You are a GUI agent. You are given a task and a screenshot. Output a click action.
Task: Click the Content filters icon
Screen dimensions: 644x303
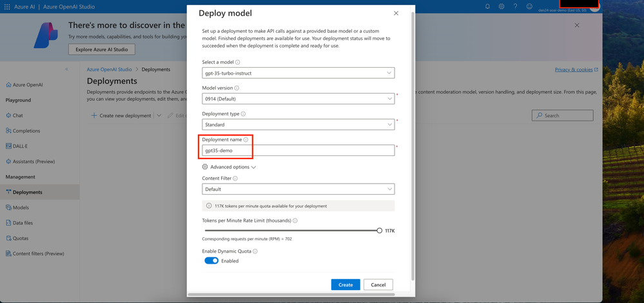pos(8,253)
